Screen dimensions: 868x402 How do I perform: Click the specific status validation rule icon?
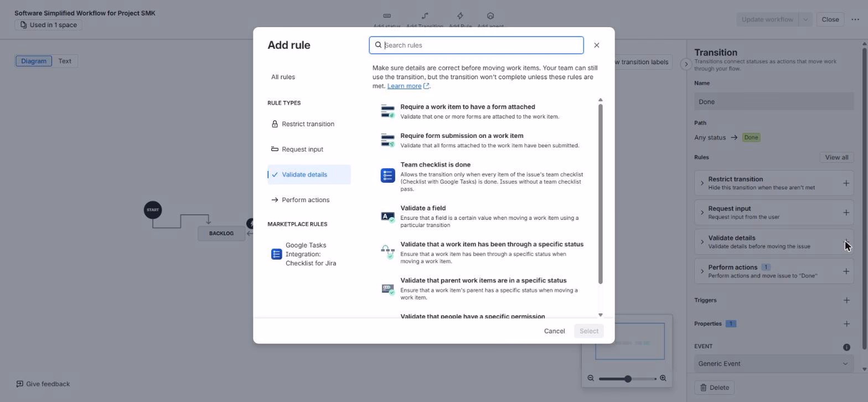387,252
